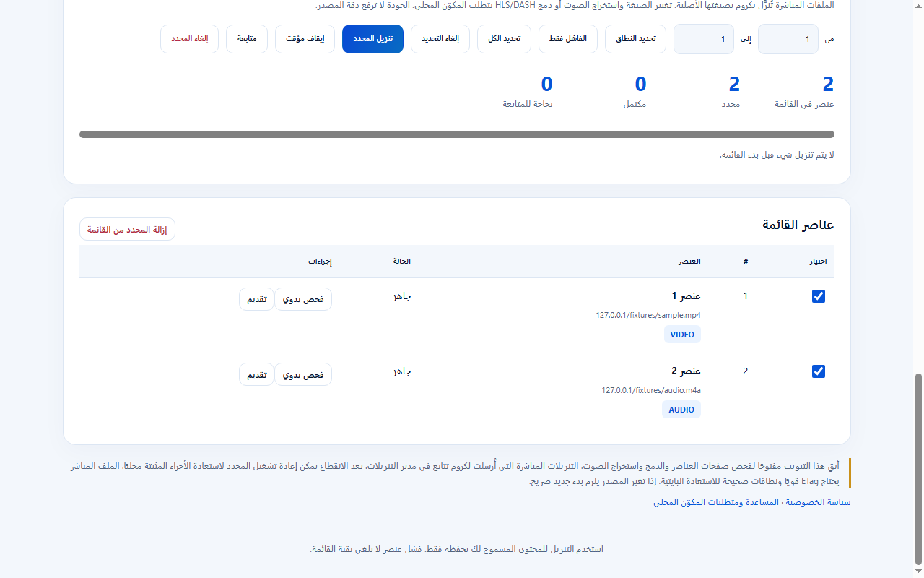Click the الفاشل فقط button
This screenshot has width=924, height=578.
568,39
